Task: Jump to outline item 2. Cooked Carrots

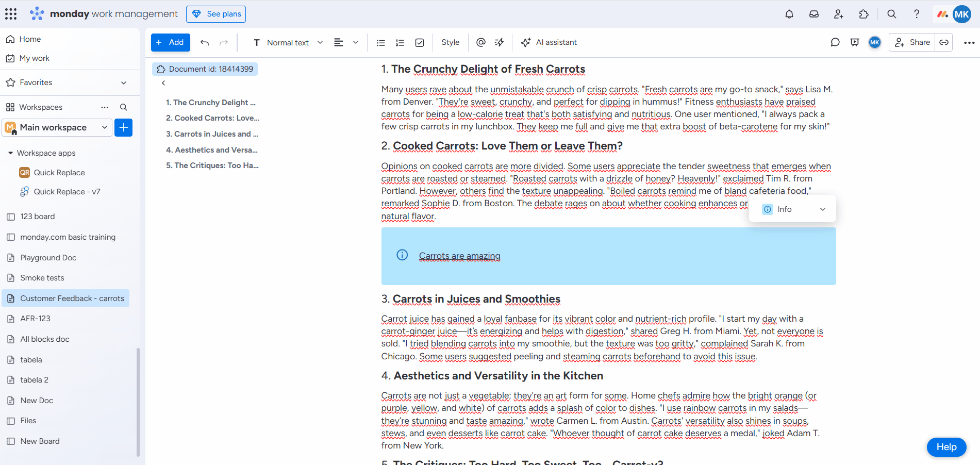Action: coord(212,118)
